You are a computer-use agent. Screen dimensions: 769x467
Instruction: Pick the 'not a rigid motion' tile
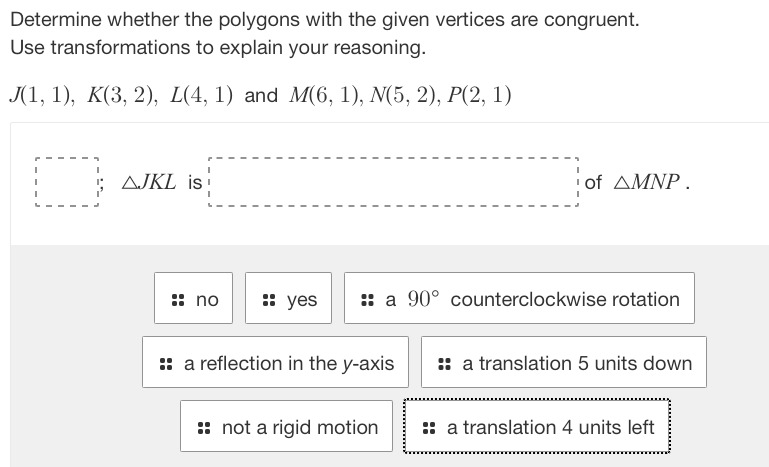pyautogui.click(x=286, y=426)
